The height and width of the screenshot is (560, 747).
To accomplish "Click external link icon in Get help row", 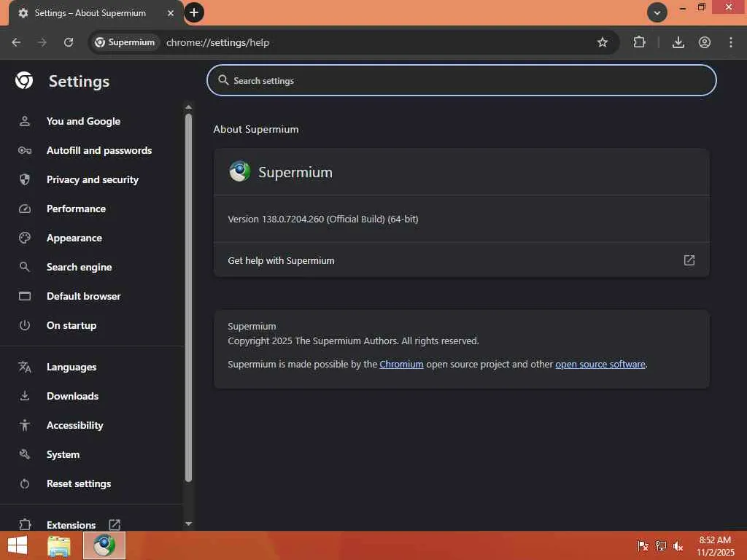I will click(x=689, y=260).
